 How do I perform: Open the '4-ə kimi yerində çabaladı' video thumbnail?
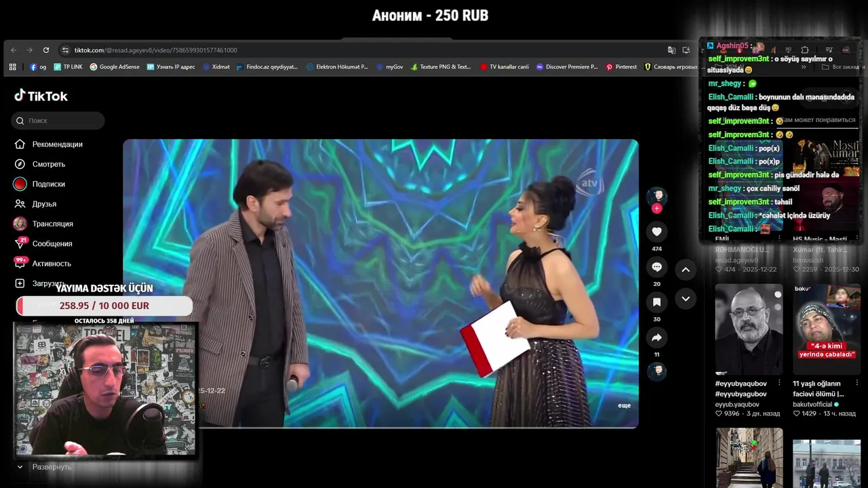827,329
